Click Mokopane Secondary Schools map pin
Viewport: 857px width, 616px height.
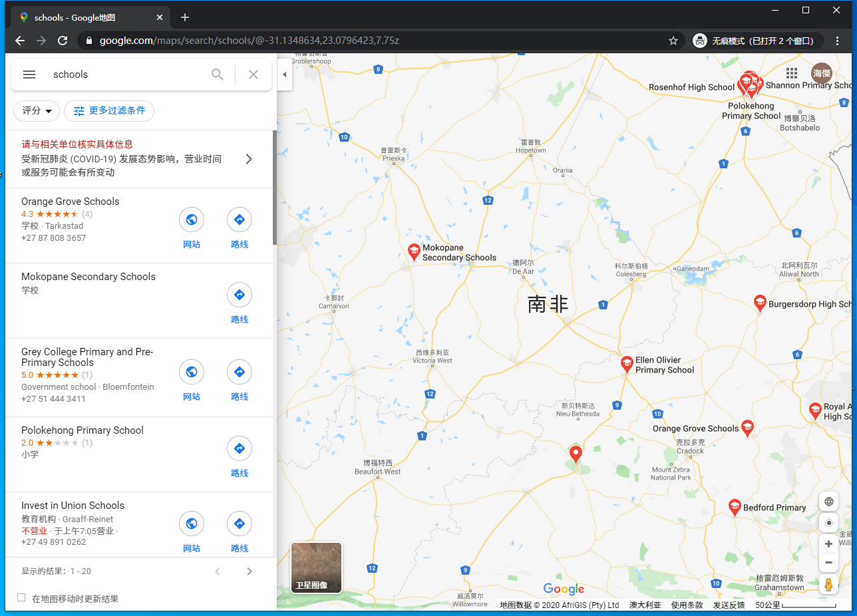click(x=414, y=252)
